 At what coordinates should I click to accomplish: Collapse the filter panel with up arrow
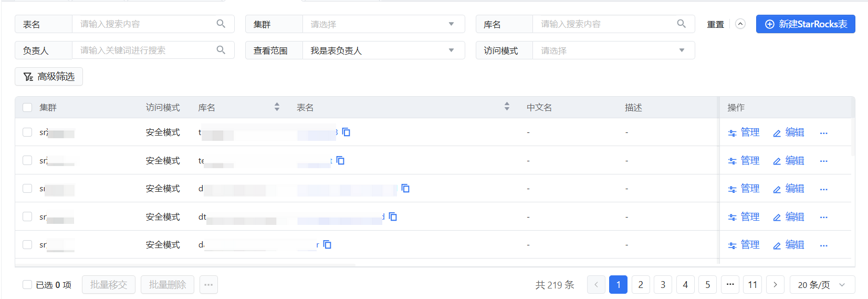[x=740, y=24]
